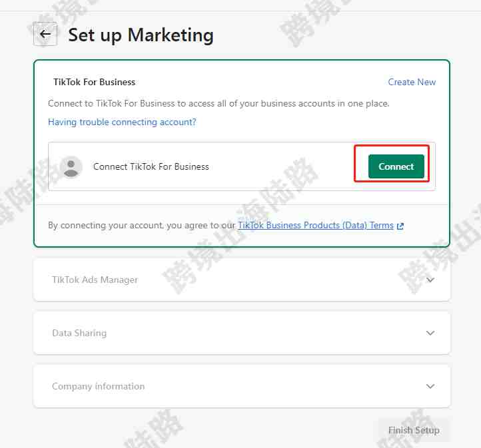Expand the Data Sharing chevron

tap(430, 333)
